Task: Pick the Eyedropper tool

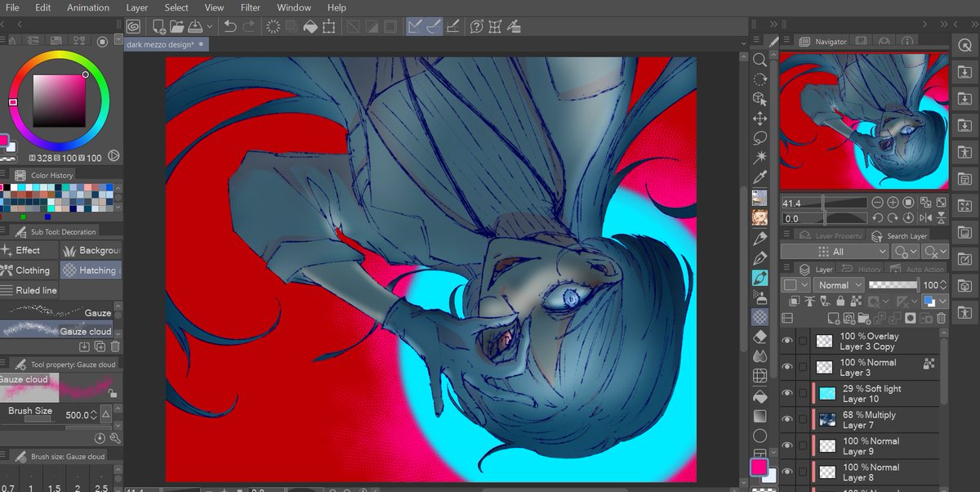Action: [x=760, y=175]
